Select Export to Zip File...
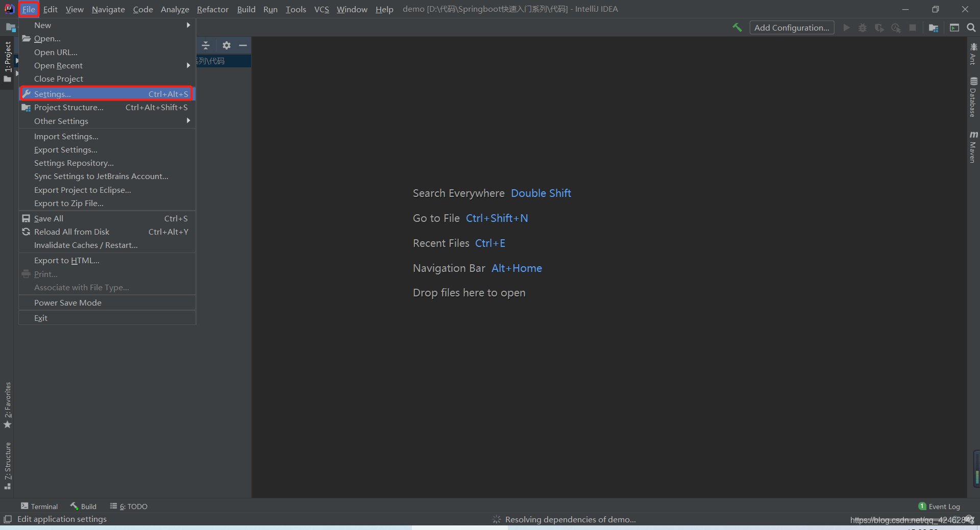Screen dimensions: 980x530 coord(107,203)
